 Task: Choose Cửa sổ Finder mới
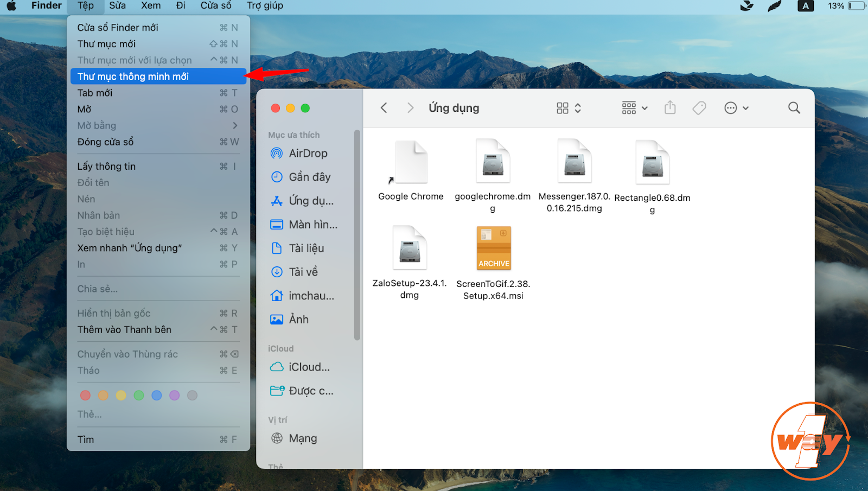[158, 28]
